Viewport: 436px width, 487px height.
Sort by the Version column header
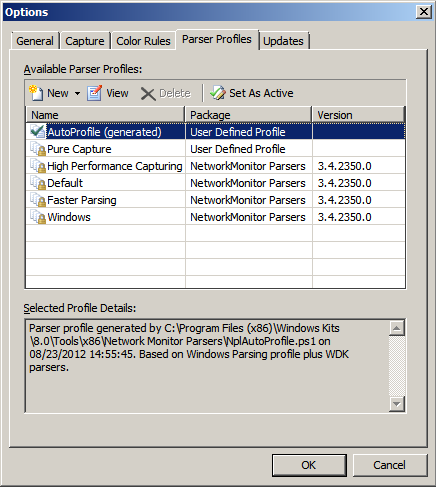[358, 115]
